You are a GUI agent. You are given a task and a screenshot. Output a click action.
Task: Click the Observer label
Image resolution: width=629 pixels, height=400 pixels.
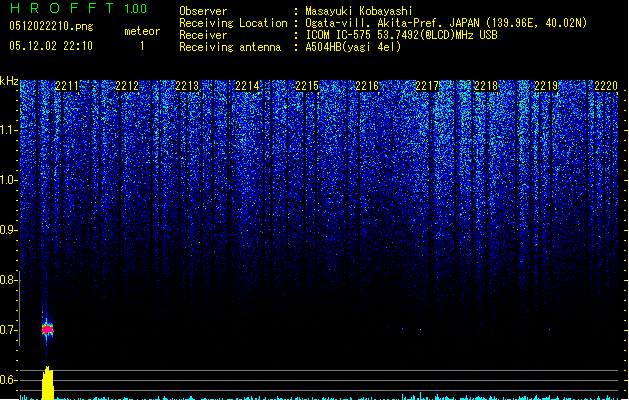203,11
